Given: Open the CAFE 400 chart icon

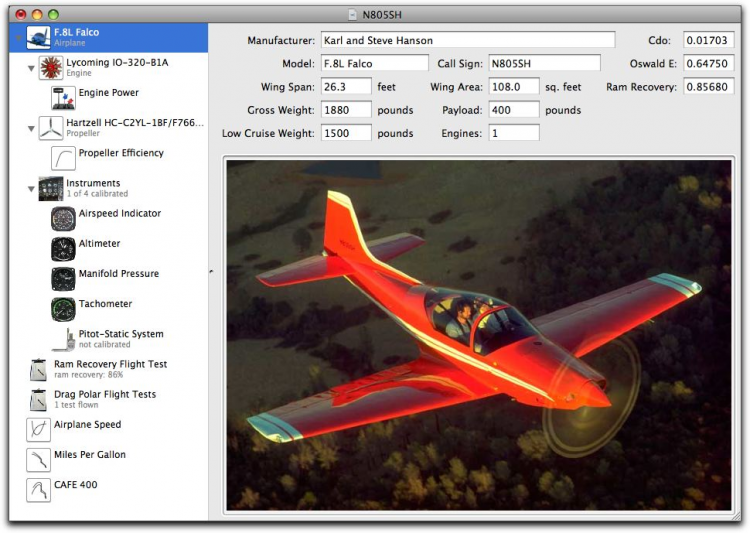Looking at the screenshot, I should pyautogui.click(x=38, y=490).
